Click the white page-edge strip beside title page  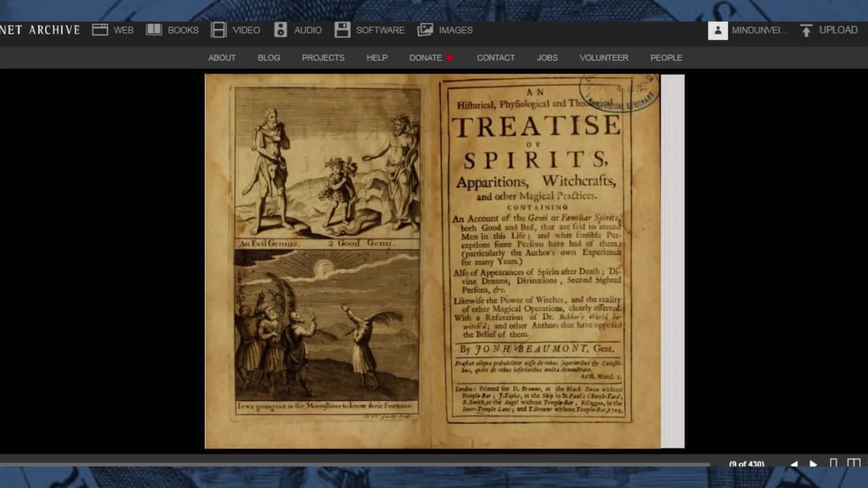click(673, 261)
